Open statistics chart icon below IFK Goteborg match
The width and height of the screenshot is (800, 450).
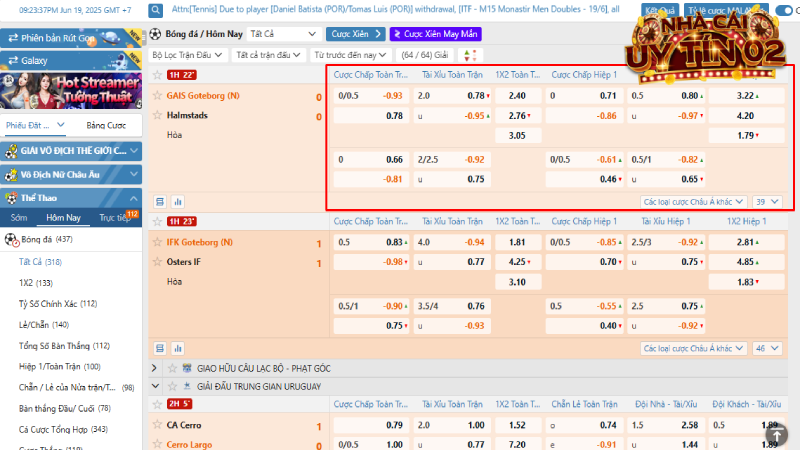178,348
